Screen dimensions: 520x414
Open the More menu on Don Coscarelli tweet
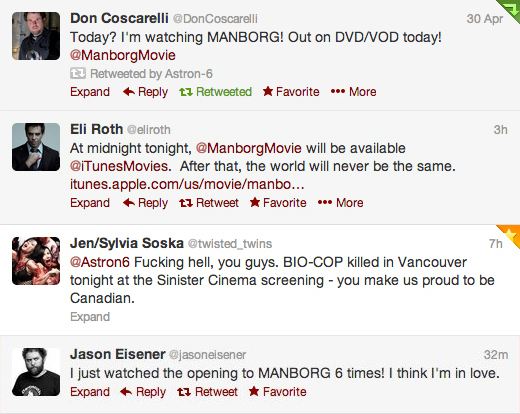(353, 92)
